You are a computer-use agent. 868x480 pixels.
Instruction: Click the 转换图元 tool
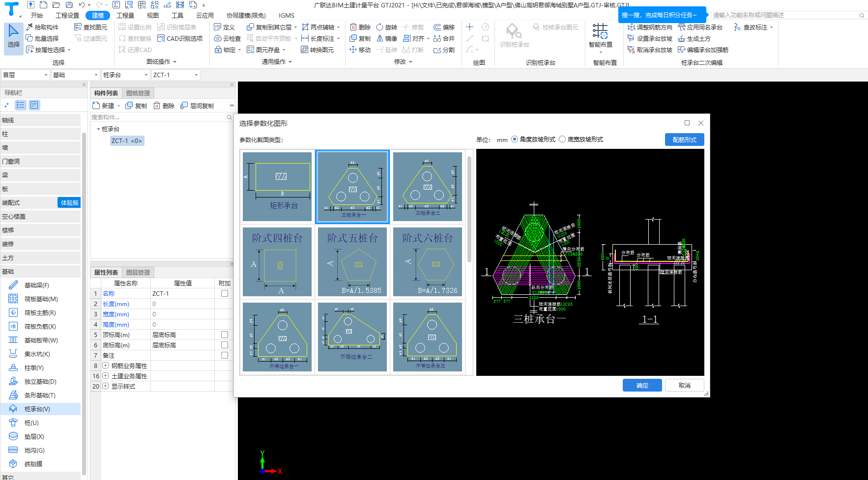click(318, 50)
